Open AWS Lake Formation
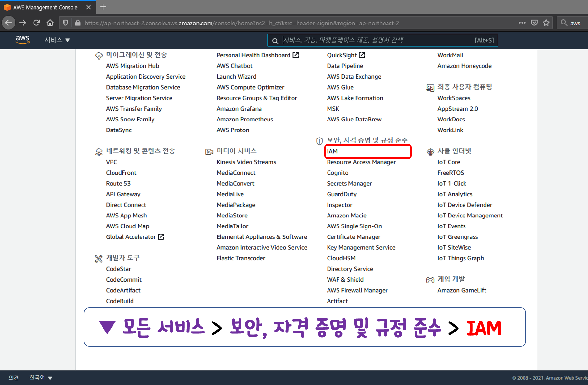This screenshot has height=385, width=588. (355, 98)
